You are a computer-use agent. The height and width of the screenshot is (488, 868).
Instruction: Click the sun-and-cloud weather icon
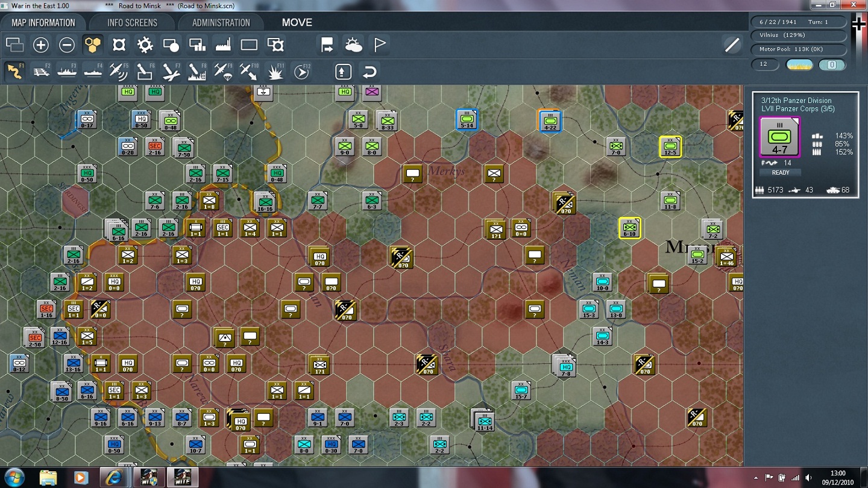(x=353, y=45)
